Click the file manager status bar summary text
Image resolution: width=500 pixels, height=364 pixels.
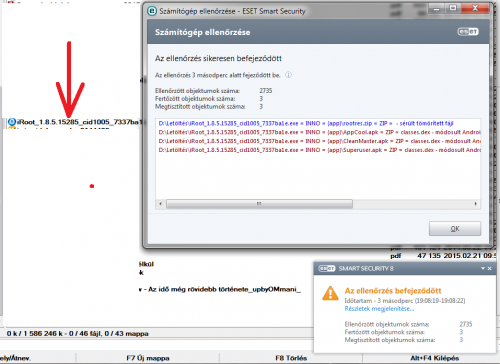pyautogui.click(x=77, y=334)
